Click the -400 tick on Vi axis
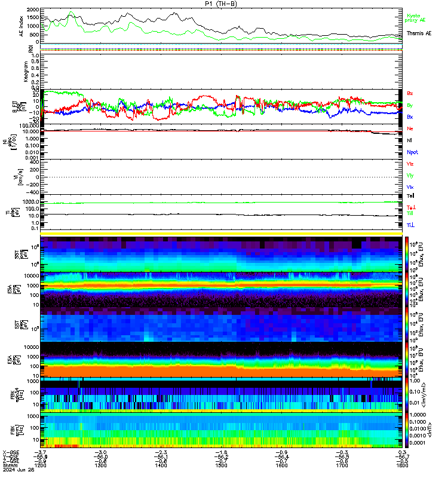 point(32,192)
